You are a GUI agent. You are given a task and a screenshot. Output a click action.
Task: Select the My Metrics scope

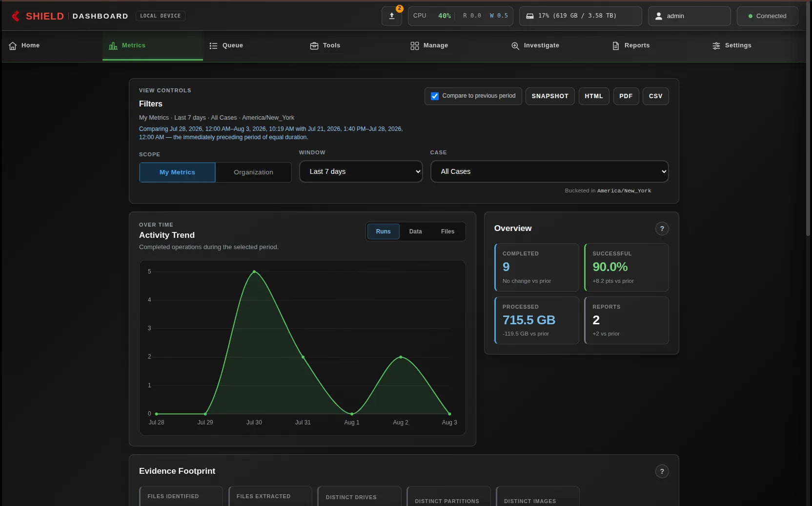pos(177,172)
